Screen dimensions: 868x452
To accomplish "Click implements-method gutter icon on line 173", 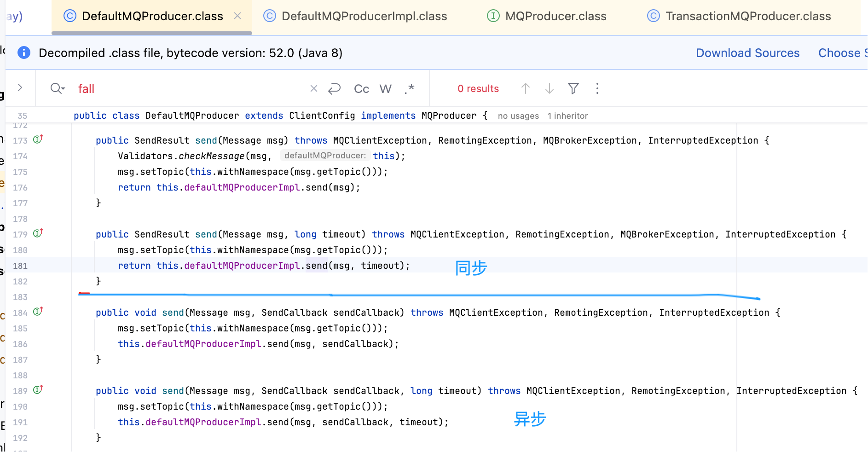I will (38, 139).
